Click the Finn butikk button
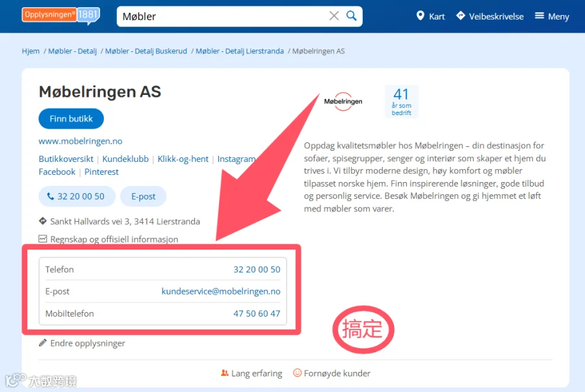The width and height of the screenshot is (585, 392). pyautogui.click(x=71, y=118)
